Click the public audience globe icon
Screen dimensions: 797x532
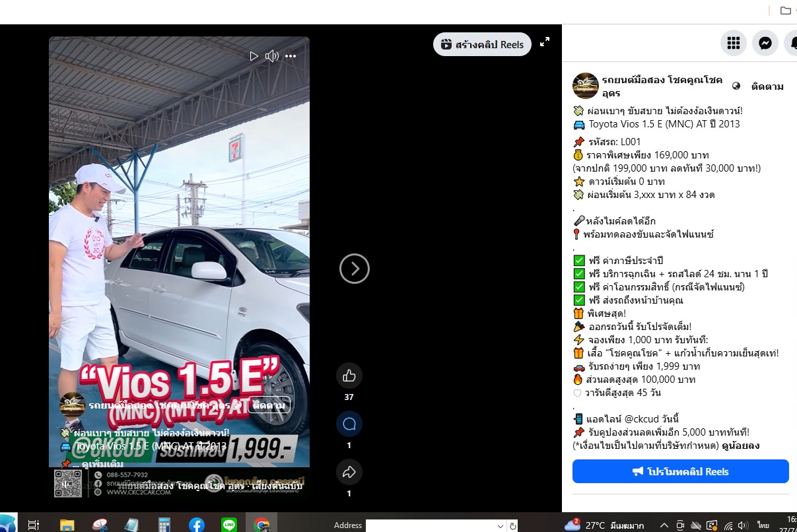737,86
